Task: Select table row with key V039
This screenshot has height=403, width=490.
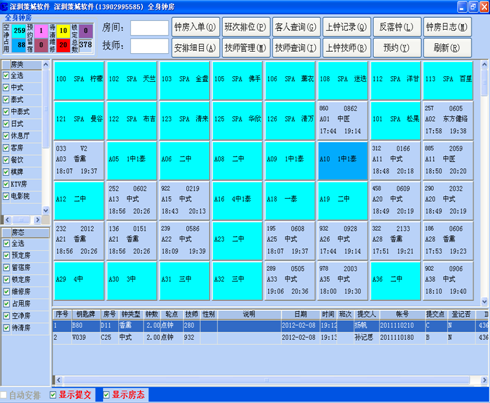Action: (x=270, y=338)
